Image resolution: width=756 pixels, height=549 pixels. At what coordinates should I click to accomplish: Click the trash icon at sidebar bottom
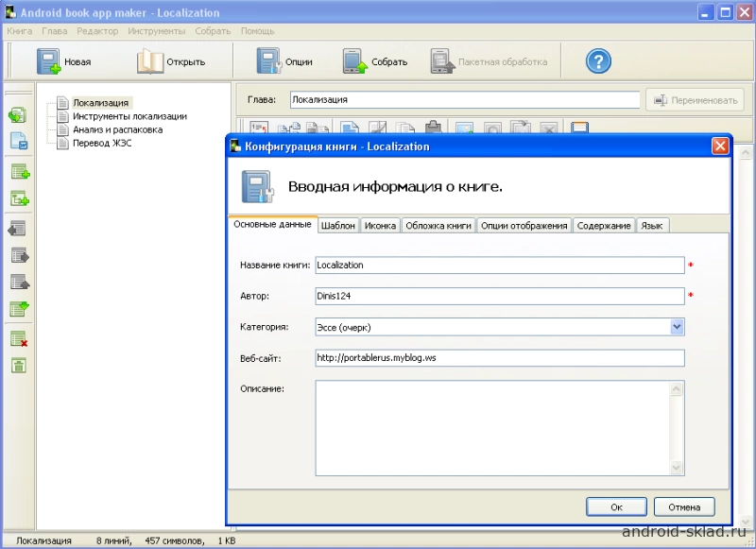point(18,364)
